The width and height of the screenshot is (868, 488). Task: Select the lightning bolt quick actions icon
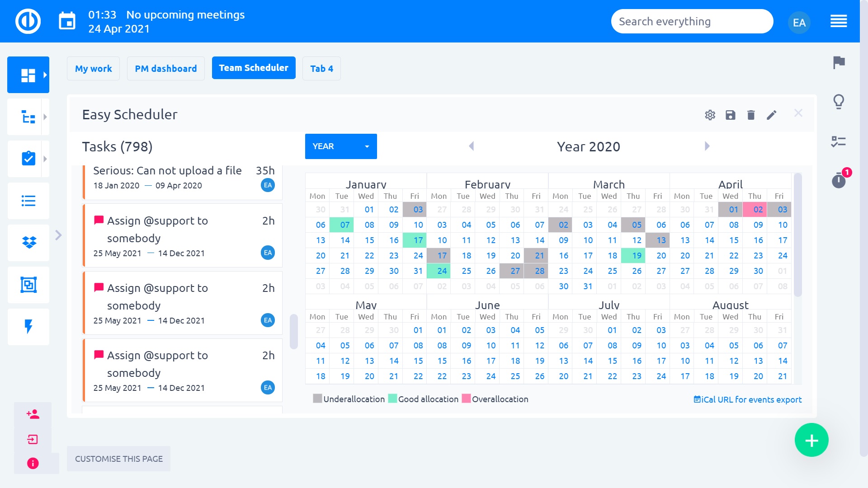[x=28, y=327]
